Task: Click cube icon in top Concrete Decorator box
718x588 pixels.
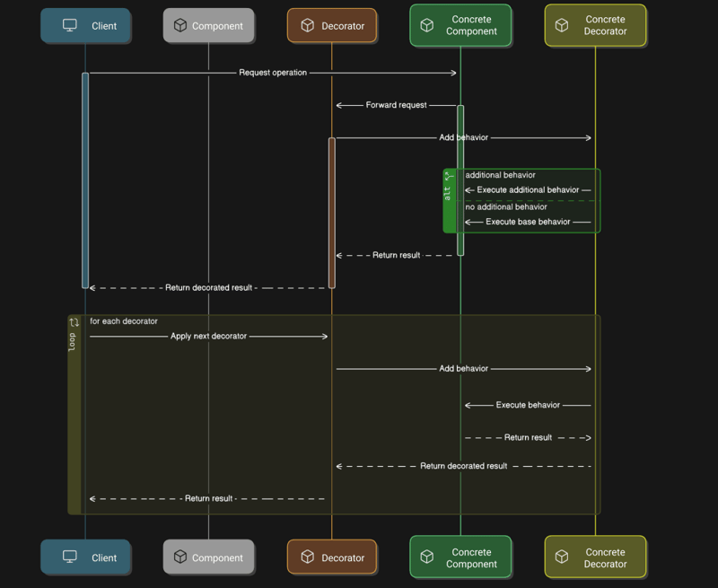Action: coord(562,25)
